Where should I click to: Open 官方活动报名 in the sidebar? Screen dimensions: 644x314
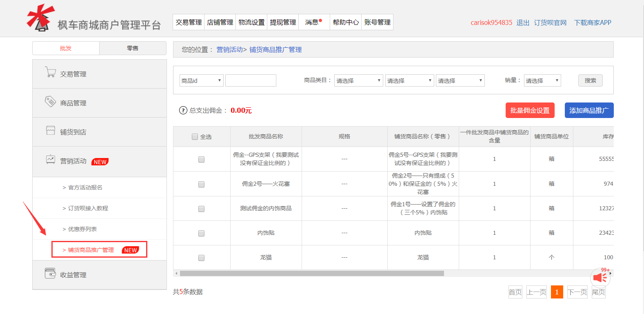[x=85, y=187]
